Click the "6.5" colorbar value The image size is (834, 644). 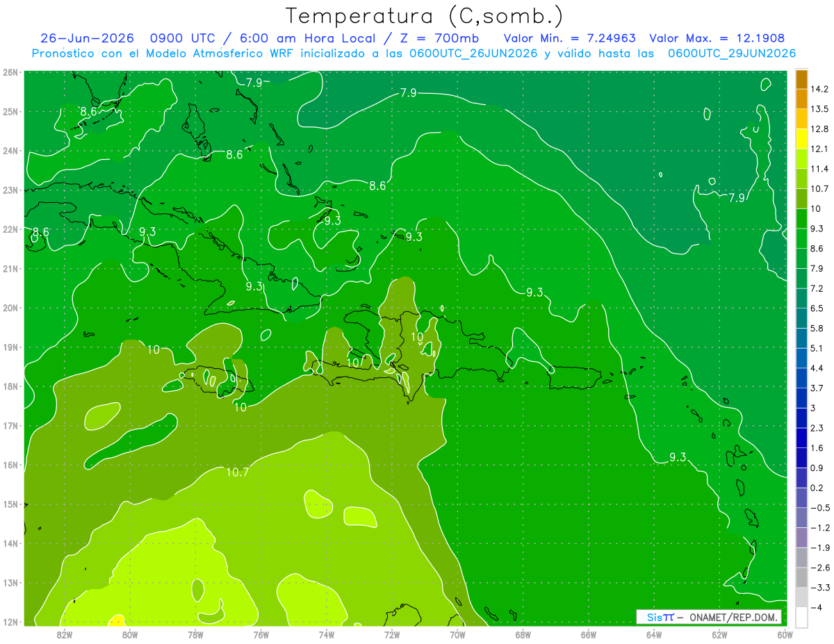[815, 308]
